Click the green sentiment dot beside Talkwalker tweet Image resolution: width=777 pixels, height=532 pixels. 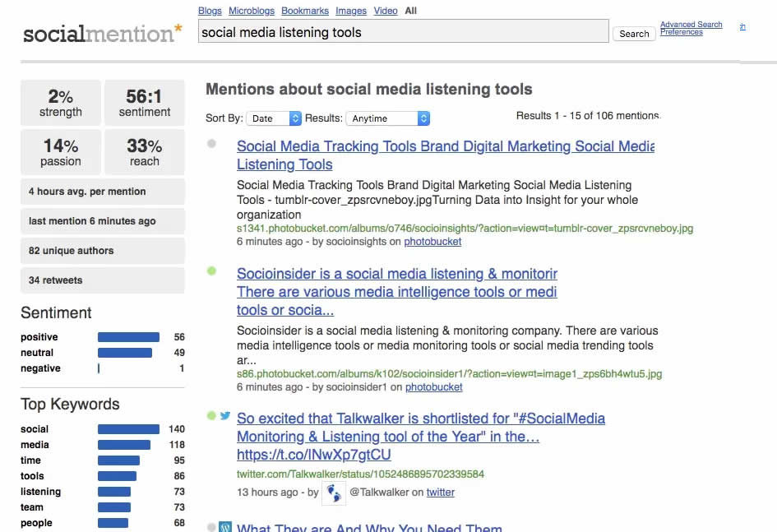click(x=211, y=416)
